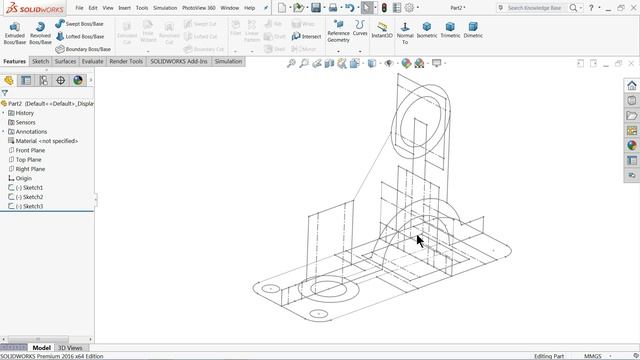
Task: Expand the History tree node
Action: 4,113
